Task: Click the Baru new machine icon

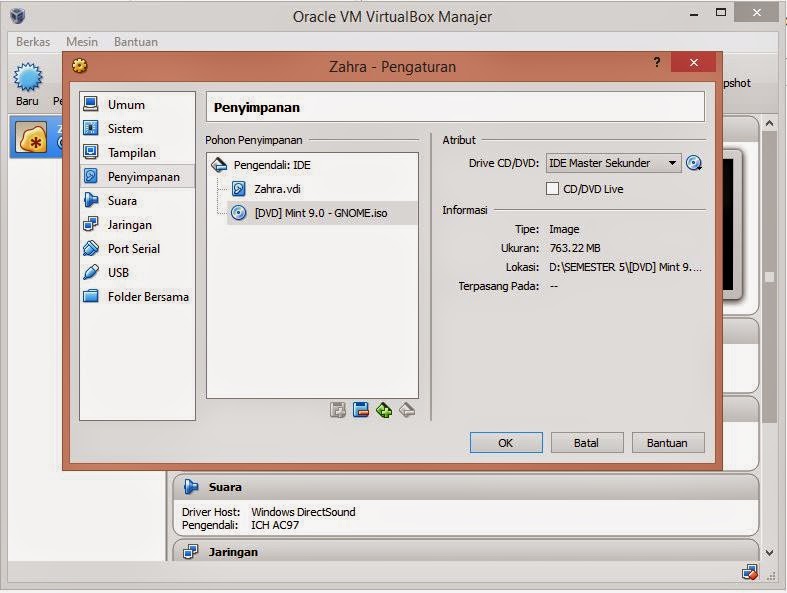Action: [x=28, y=77]
